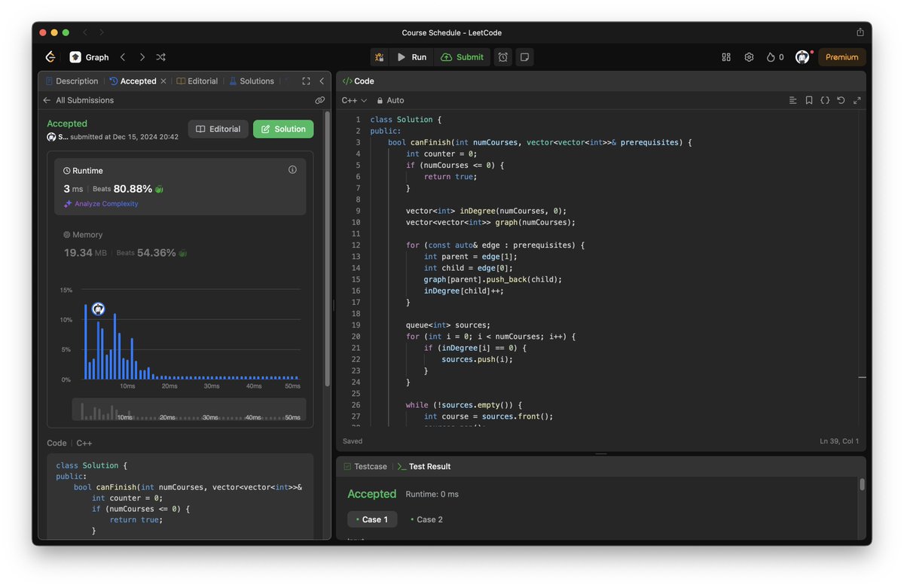Click the bookmark icon in editor
This screenshot has width=904, height=588.
(808, 100)
